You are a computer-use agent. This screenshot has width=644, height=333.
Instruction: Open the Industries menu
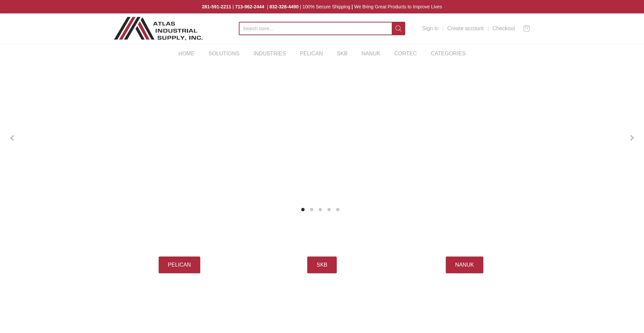point(269,54)
